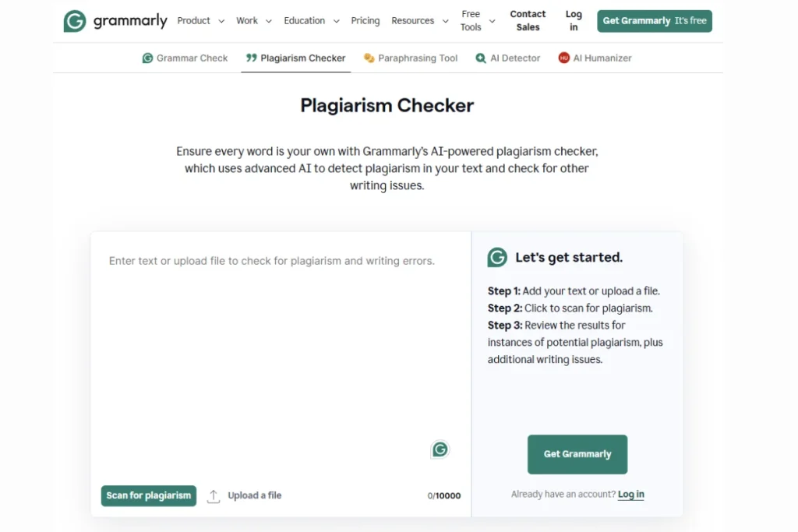Click the upload arrow icon next to Upload a file
This screenshot has height=532, width=798.
pos(214,495)
